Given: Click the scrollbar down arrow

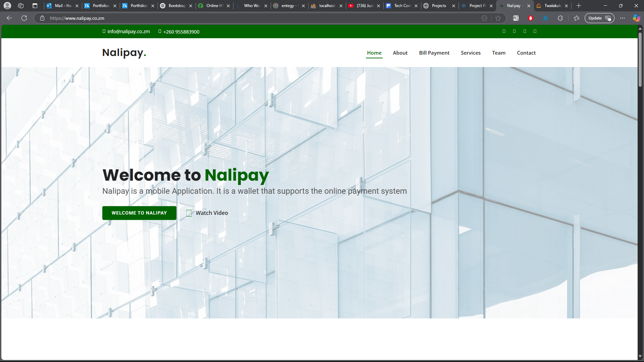Looking at the screenshot, I should [640, 356].
